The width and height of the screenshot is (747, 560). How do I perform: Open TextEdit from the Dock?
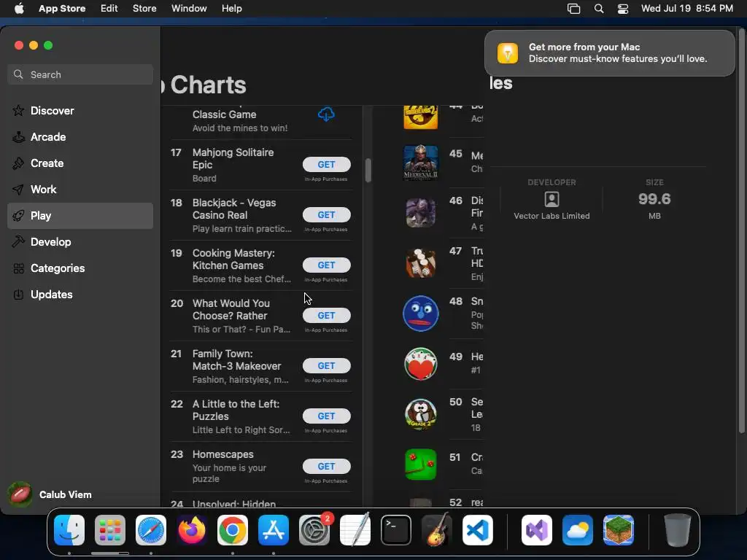pos(355,530)
